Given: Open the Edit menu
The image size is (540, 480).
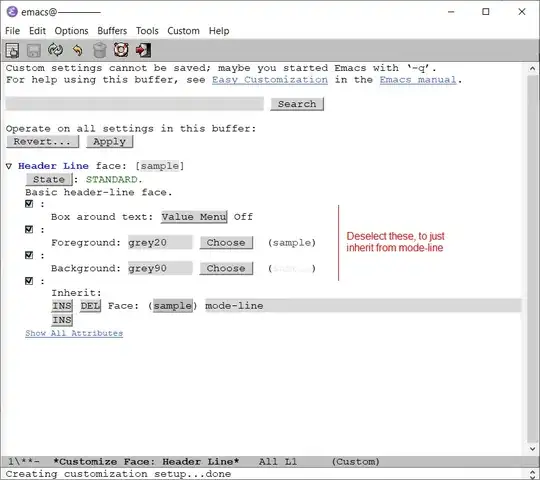Looking at the screenshot, I should [37, 31].
